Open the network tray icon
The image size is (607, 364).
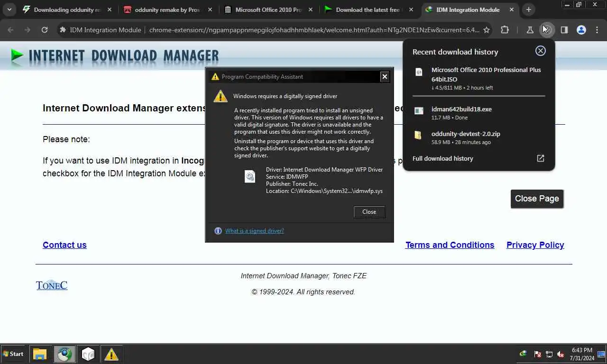(x=549, y=354)
